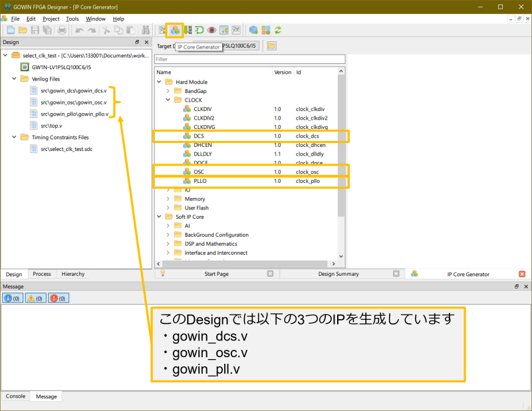Click the first chart icon left of IP Core Generator

pos(162,30)
